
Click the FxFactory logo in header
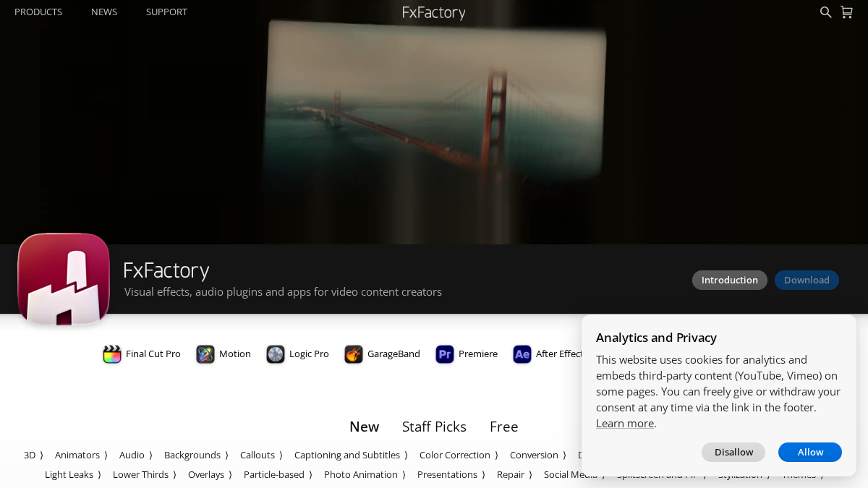click(434, 12)
